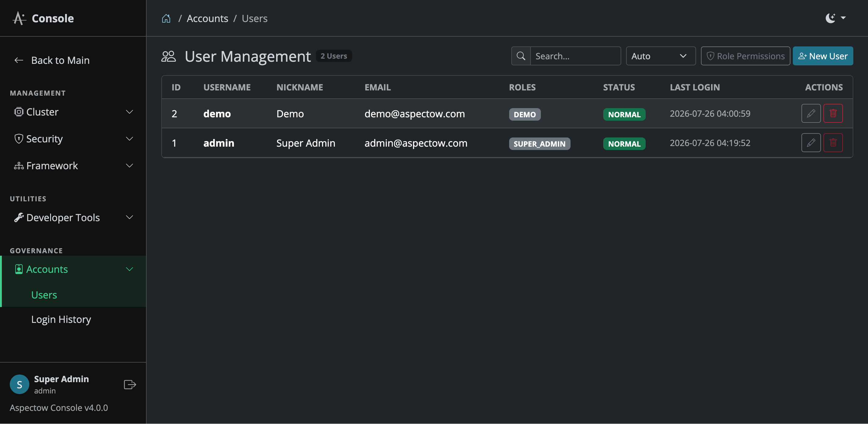Click Aspectow Console v4.0.0 version text
This screenshot has width=868, height=424.
pos(59,408)
